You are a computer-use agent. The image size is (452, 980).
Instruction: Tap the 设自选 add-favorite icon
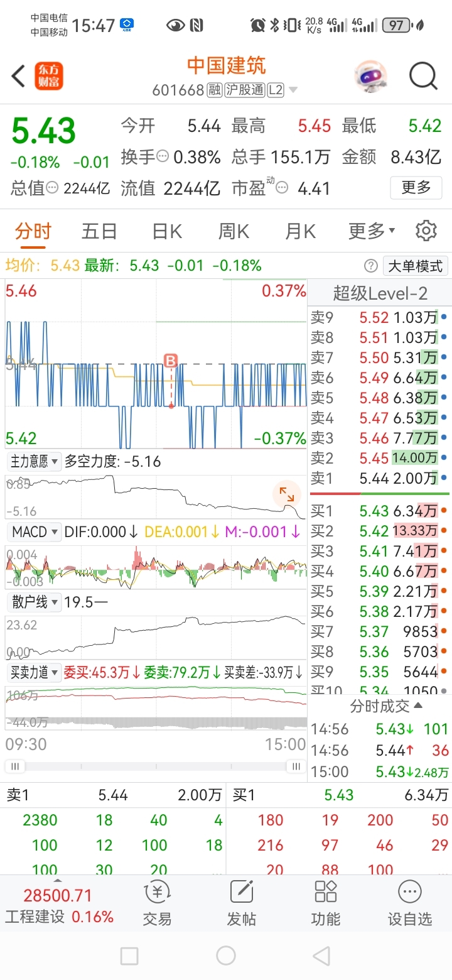tap(410, 903)
